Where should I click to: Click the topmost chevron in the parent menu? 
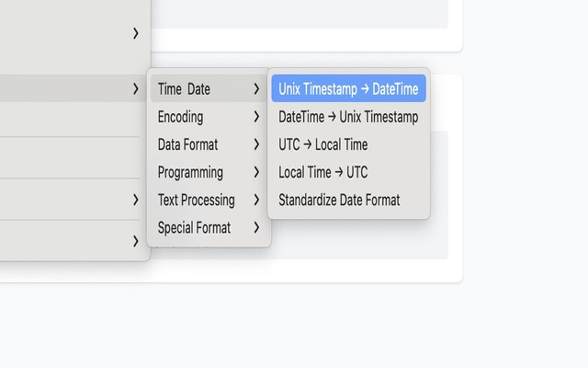click(x=136, y=33)
